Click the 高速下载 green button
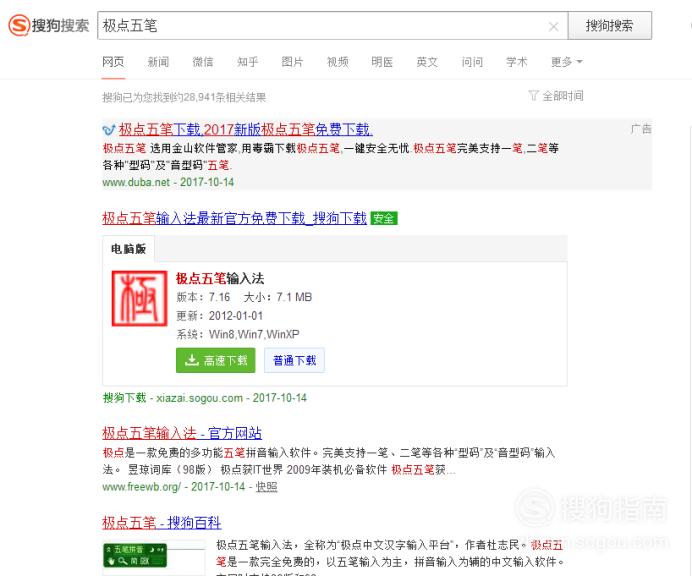This screenshot has height=576, width=692. tap(215, 360)
